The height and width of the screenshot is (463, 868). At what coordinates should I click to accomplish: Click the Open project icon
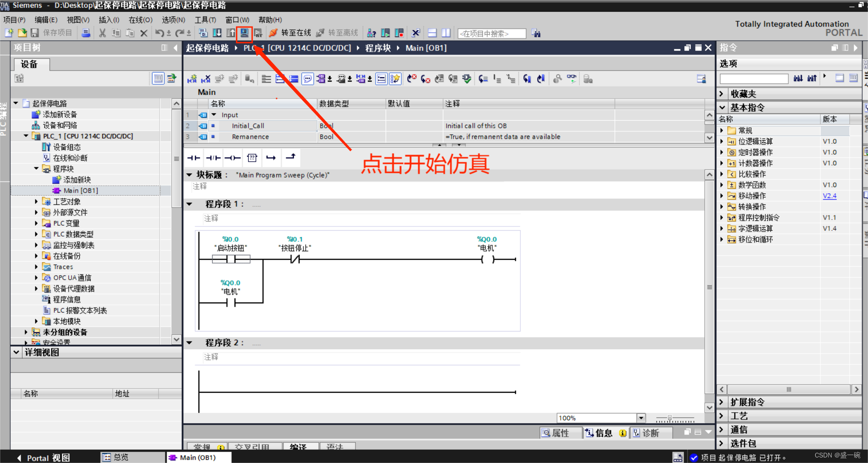pos(22,33)
